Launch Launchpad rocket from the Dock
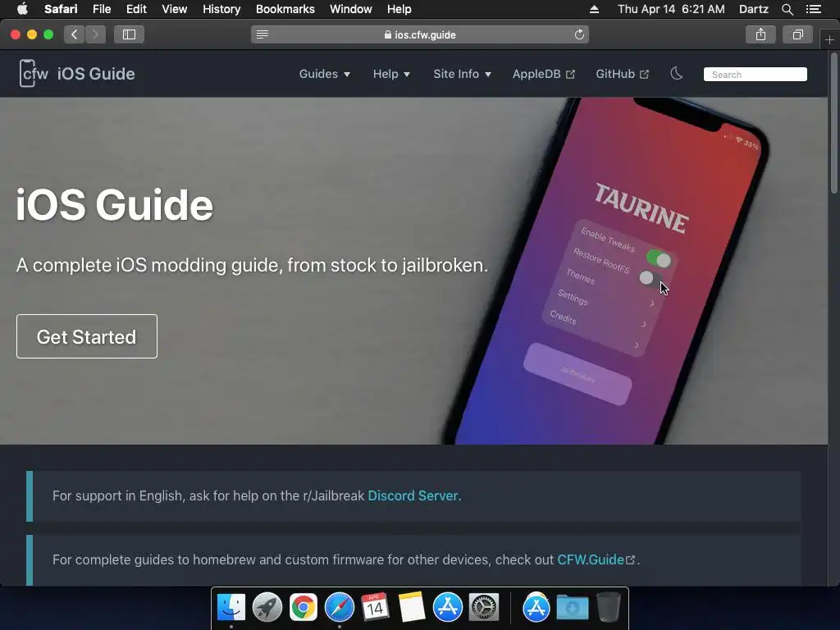This screenshot has width=840, height=630. [267, 607]
